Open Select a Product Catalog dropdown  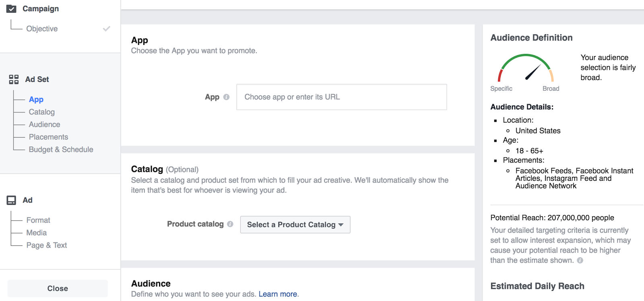(295, 225)
